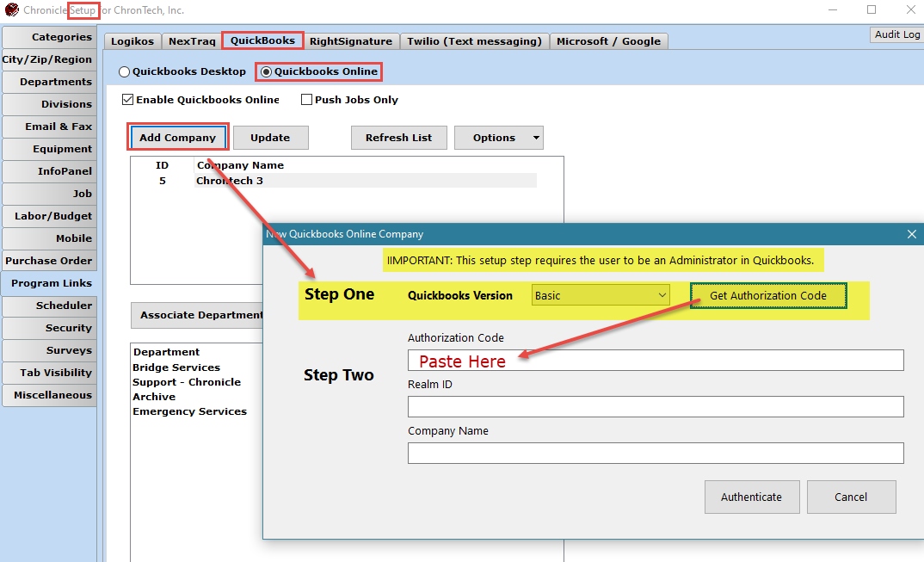The image size is (924, 562).
Task: Cancel the new company dialog
Action: 851,497
